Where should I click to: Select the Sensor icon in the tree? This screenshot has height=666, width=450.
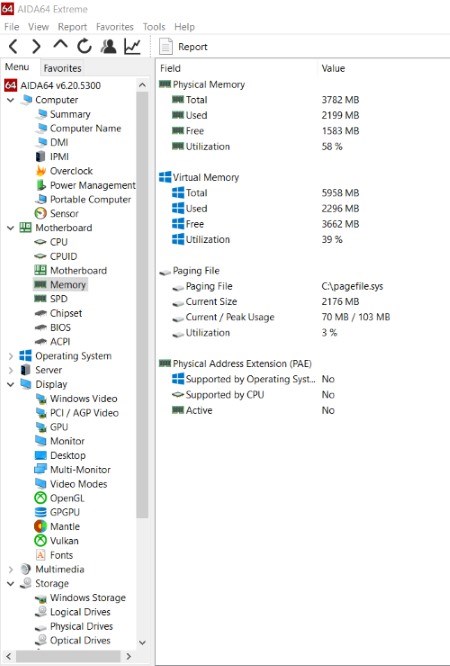pyautogui.click(x=40, y=213)
